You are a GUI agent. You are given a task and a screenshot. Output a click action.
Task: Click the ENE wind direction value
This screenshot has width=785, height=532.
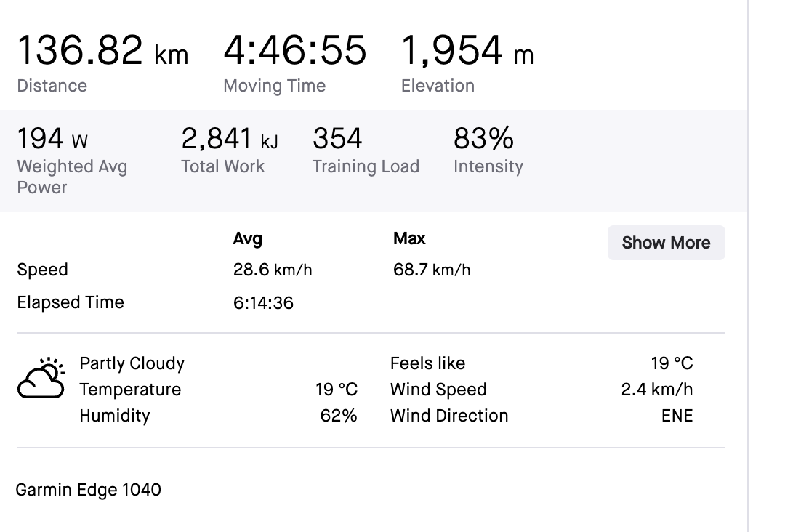(677, 416)
